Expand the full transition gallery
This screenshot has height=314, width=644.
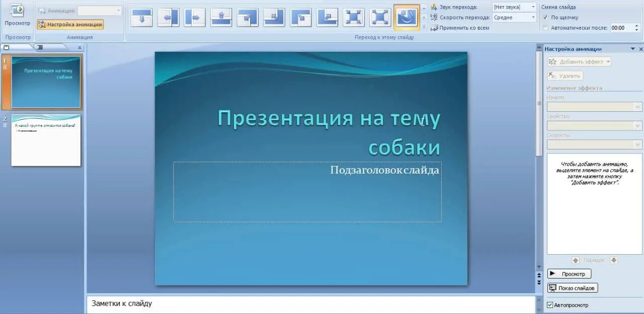click(424, 26)
